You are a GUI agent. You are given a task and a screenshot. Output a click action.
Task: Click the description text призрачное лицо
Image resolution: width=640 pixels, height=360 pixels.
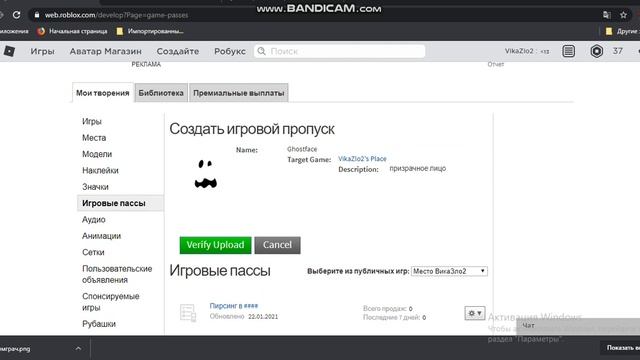coord(418,168)
